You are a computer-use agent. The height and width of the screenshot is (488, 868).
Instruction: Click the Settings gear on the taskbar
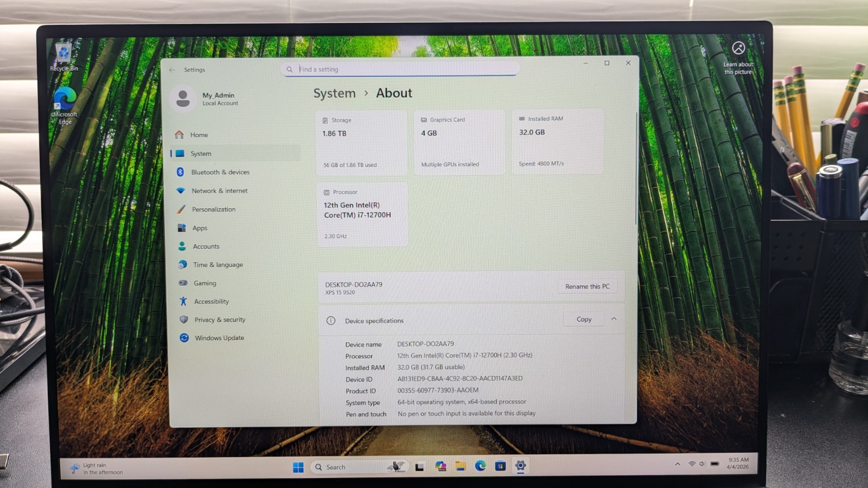click(x=520, y=465)
